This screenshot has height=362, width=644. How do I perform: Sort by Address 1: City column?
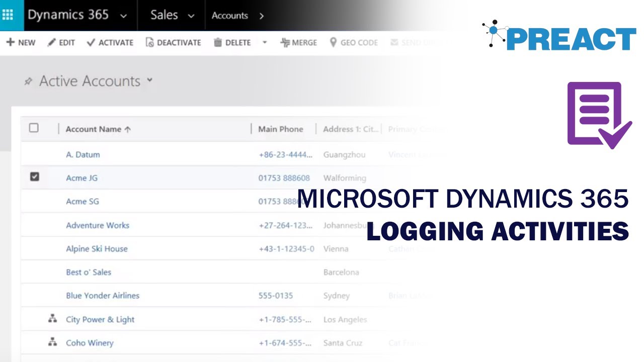tap(351, 129)
